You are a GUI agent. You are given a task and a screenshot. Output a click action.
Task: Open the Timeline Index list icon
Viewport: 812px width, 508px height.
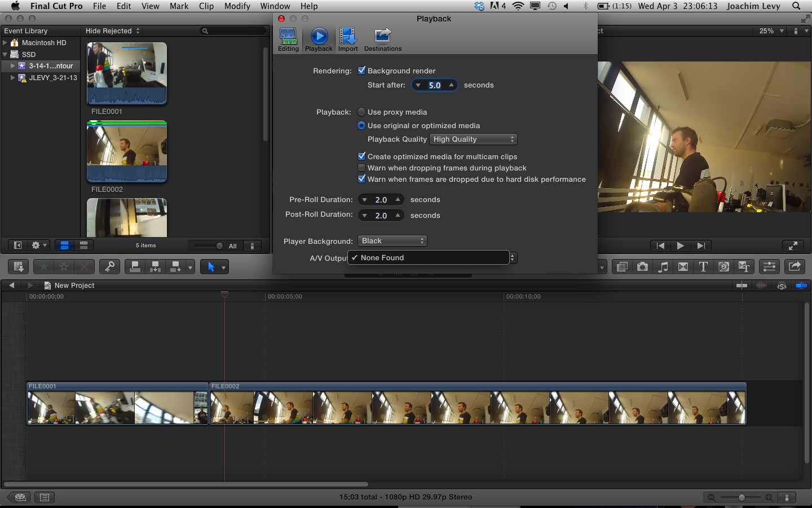[45, 497]
